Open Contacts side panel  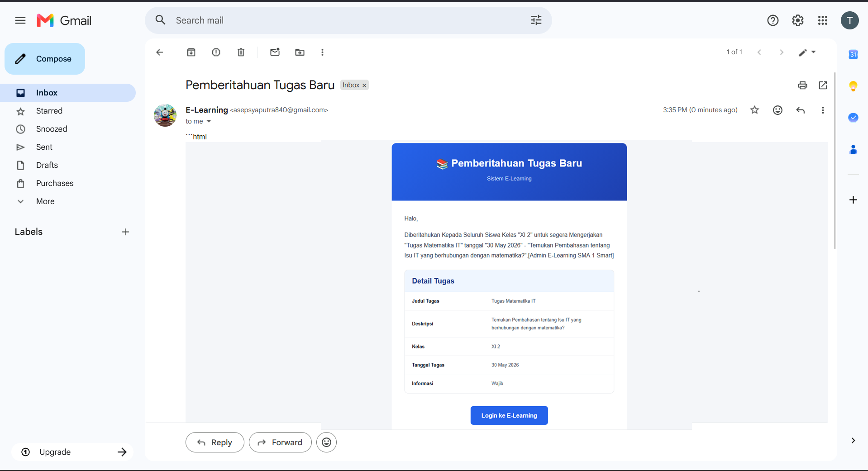[x=853, y=149]
